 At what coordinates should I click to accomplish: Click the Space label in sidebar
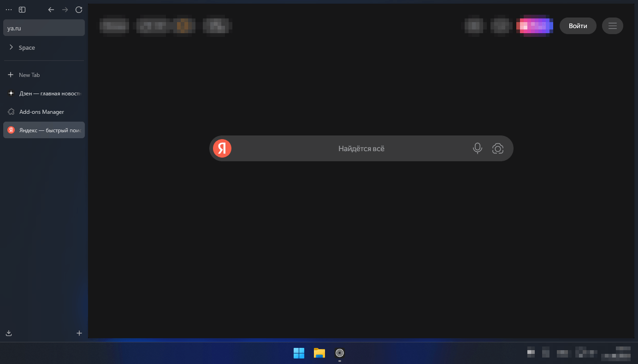tap(27, 48)
